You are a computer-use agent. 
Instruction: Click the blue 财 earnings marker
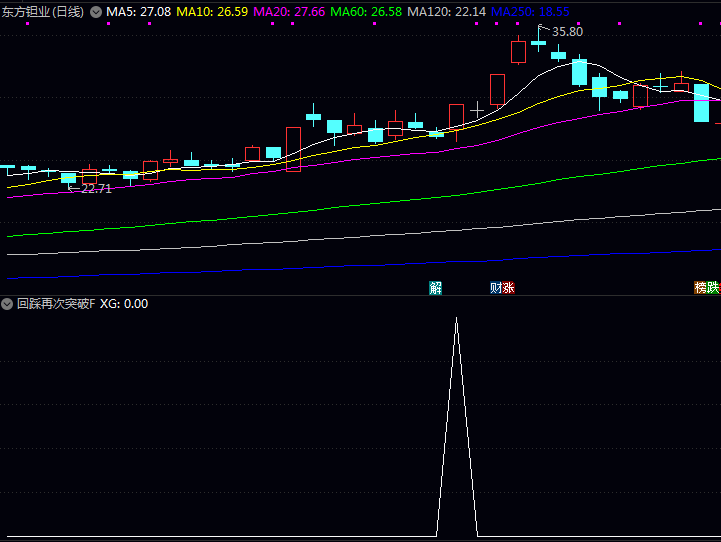point(496,288)
